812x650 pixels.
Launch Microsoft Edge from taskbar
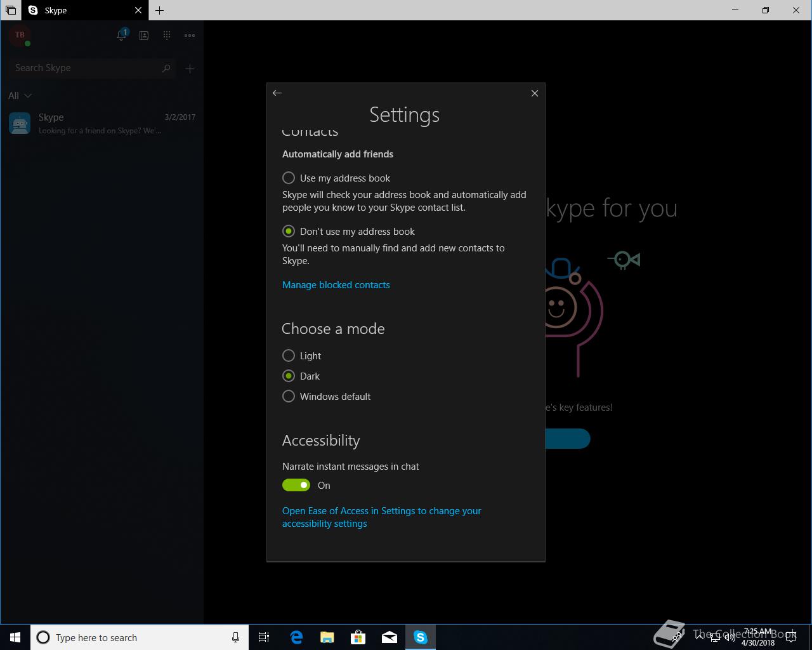click(x=296, y=637)
